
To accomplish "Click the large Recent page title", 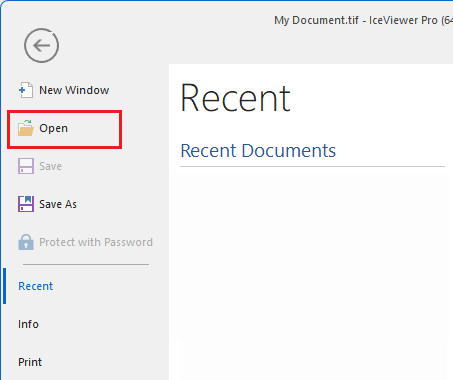I will coord(235,98).
